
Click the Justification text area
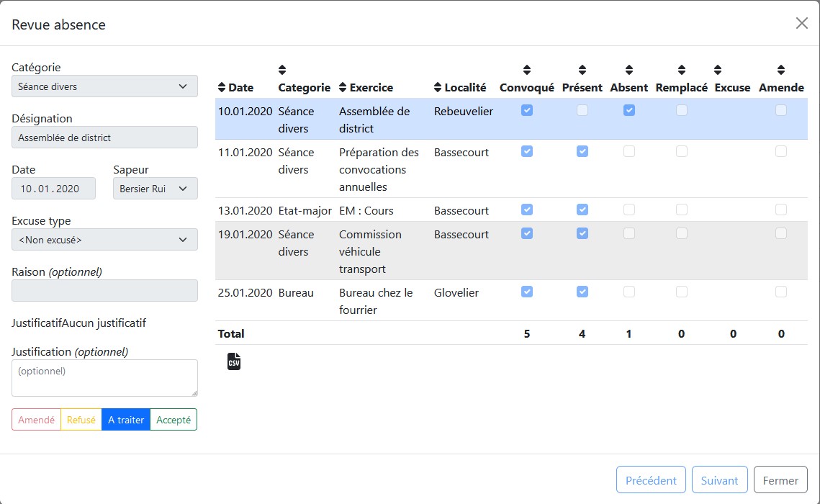coord(104,378)
